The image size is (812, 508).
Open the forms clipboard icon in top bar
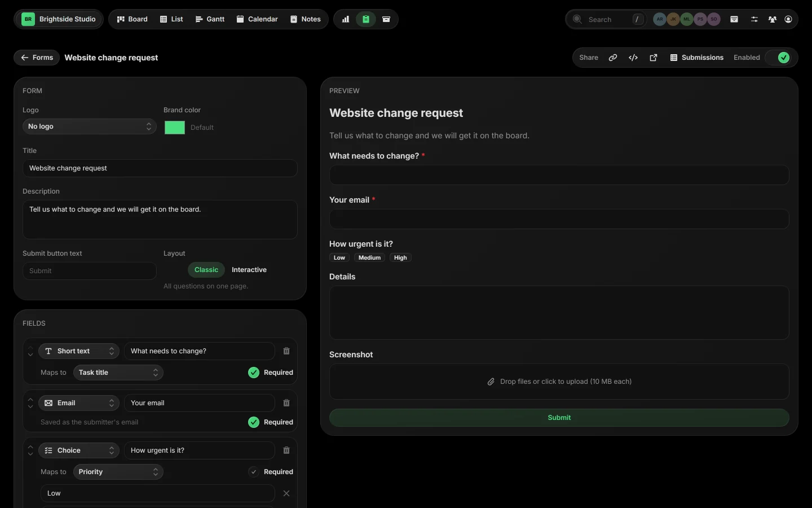click(366, 19)
